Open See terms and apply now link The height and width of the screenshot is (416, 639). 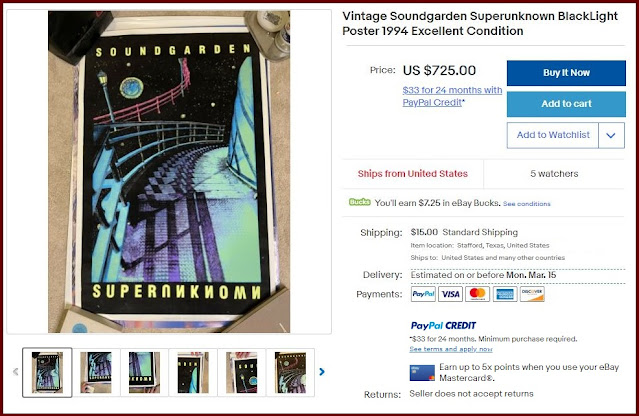(451, 349)
